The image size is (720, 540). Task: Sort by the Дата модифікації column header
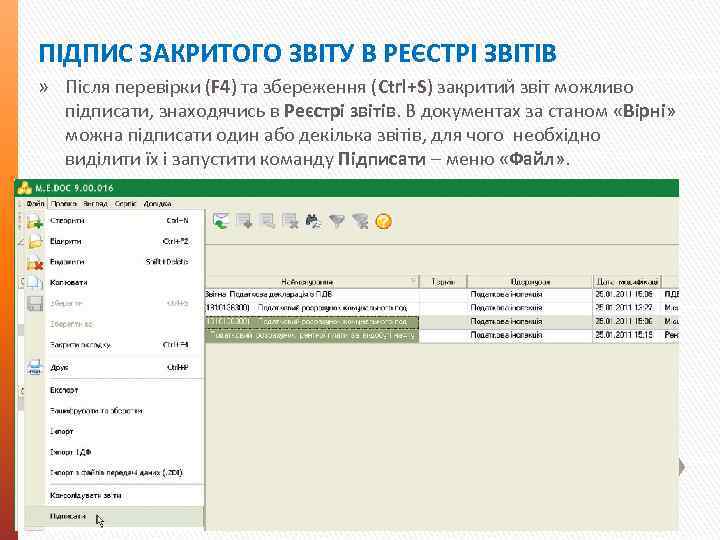[x=627, y=281]
